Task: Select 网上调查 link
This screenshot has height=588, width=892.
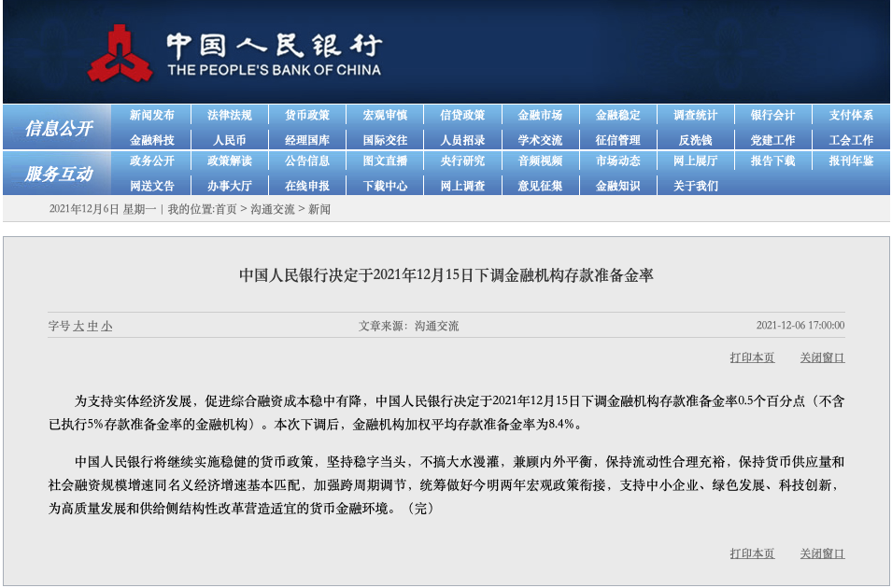Action: tap(462, 186)
